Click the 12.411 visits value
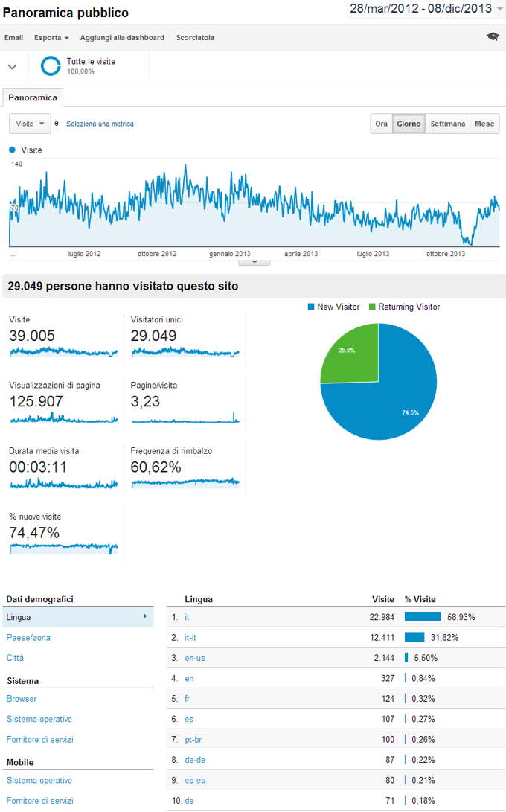 pyautogui.click(x=382, y=638)
